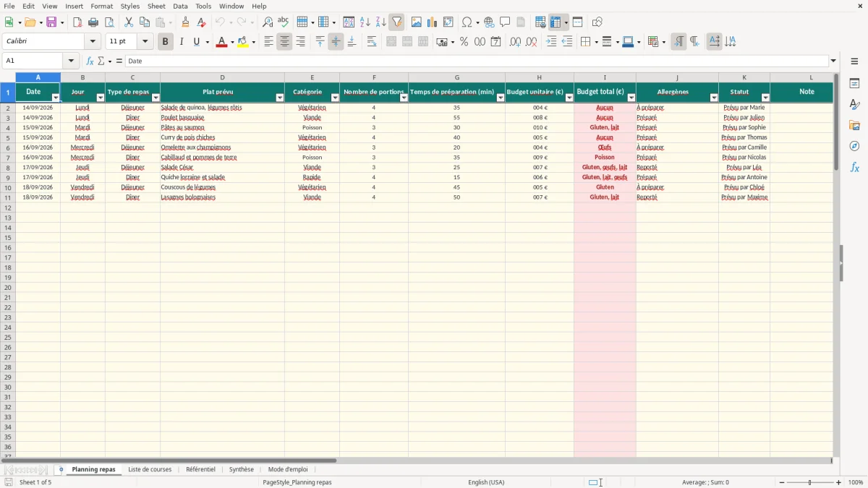The image size is (868, 488).
Task: Select the Clone Formatting paintbrush
Action: click(186, 22)
